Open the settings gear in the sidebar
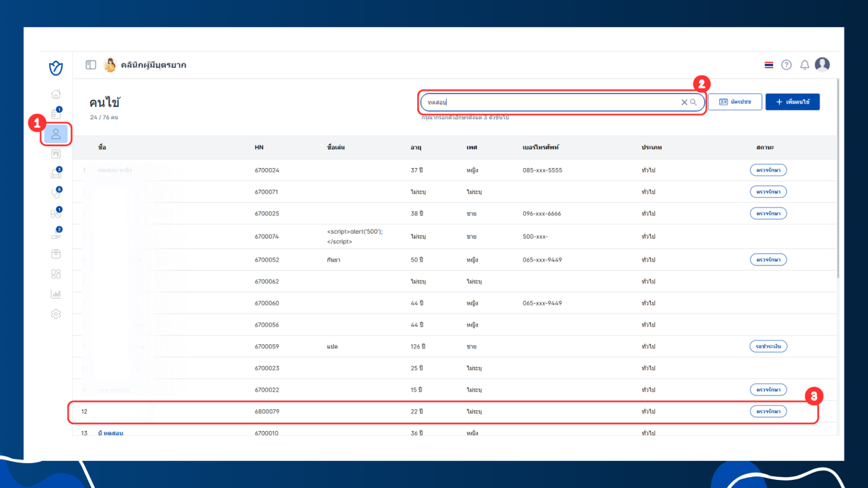Screen dimensions: 868x488 (56, 314)
